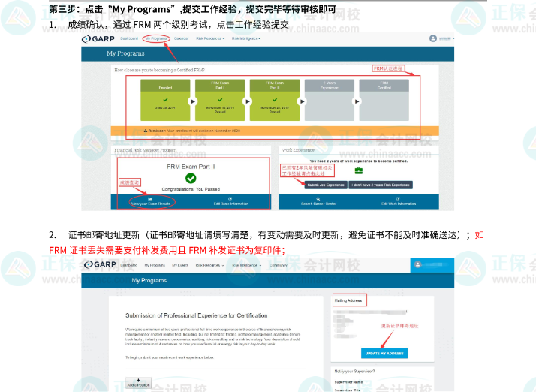Open the user avatar in upper navigation
Screen dimensions: 536x392
pos(433,38)
